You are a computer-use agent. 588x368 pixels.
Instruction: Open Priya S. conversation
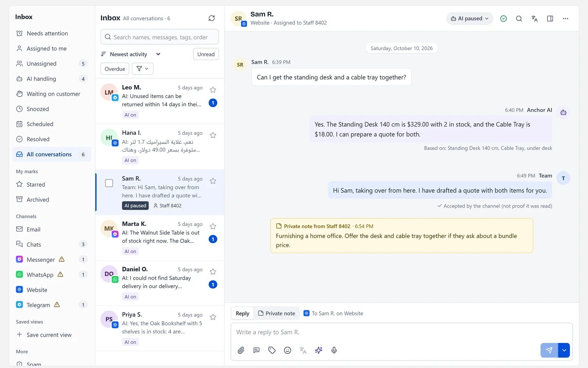pyautogui.click(x=160, y=328)
